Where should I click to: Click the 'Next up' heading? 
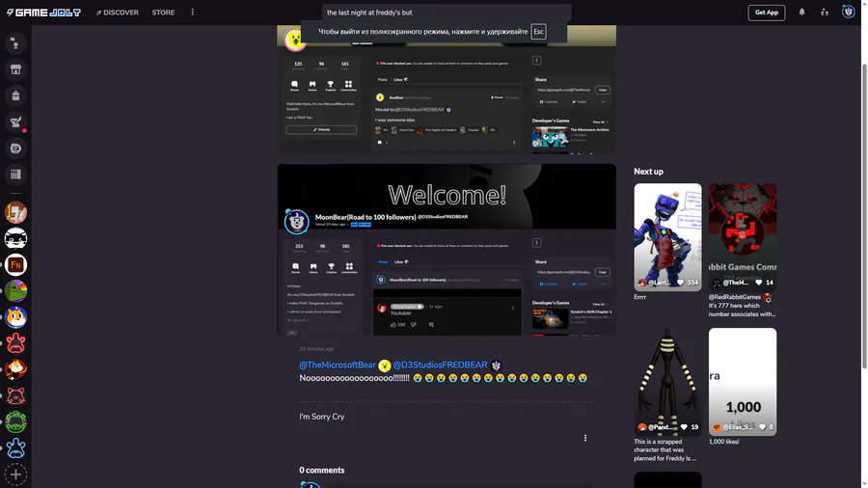click(x=648, y=172)
